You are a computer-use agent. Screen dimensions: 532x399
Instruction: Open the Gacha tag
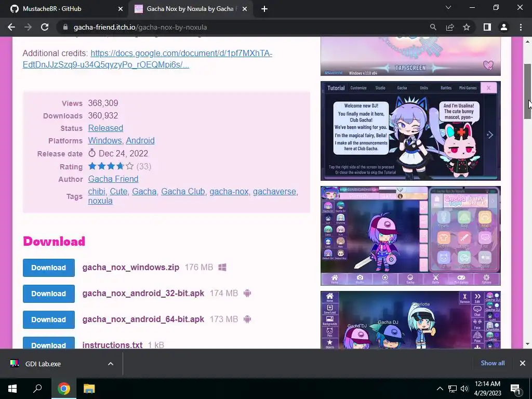(144, 191)
